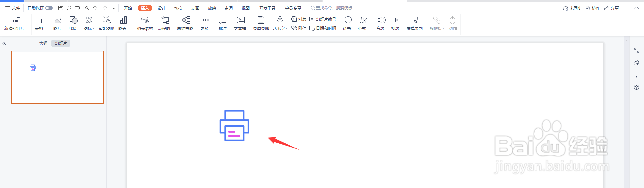The image size is (644, 188).
Task: Open the 文件 file menu
Action: [13, 8]
